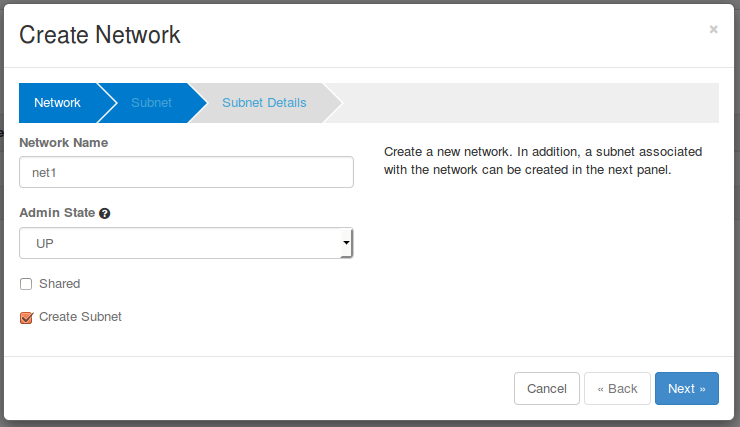Image resolution: width=740 pixels, height=427 pixels.
Task: Click the « Back button
Action: (617, 389)
